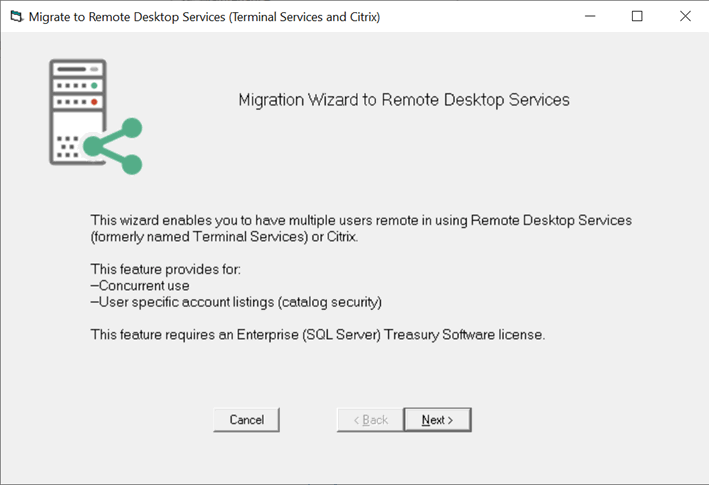Click the Migration Wizard heading text

[x=404, y=100]
